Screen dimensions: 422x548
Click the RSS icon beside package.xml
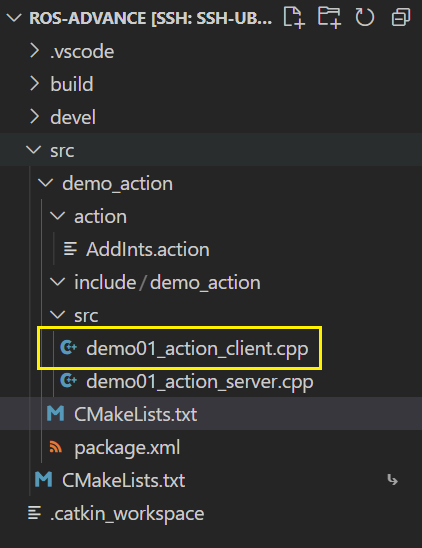(x=56, y=447)
